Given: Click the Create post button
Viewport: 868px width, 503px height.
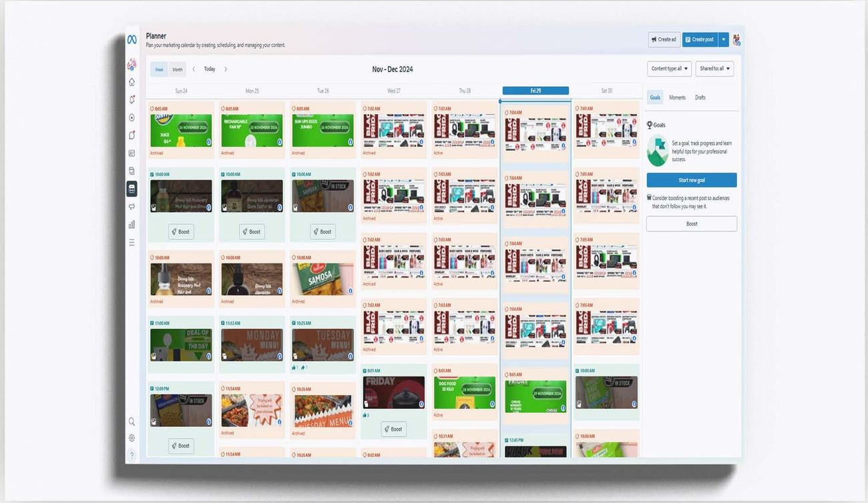Looking at the screenshot, I should click(x=700, y=39).
